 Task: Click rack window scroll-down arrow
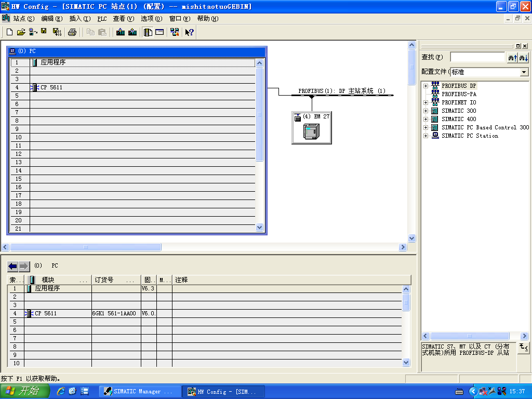260,228
